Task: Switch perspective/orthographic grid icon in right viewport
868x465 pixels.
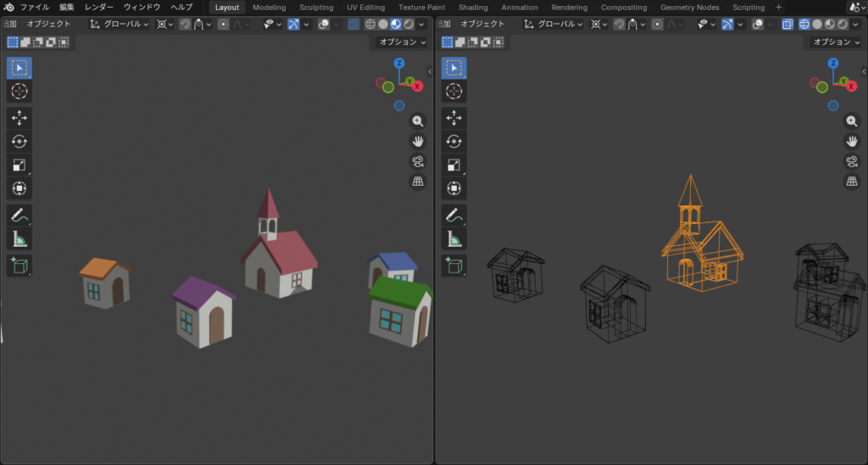Action: 852,182
